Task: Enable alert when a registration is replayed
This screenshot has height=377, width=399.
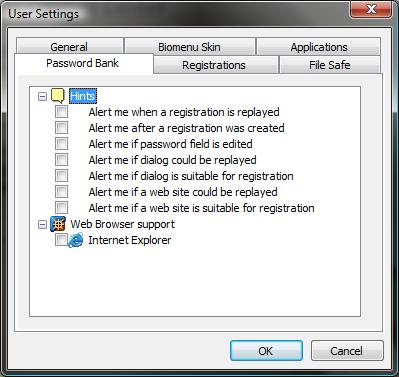Action: pyautogui.click(x=62, y=112)
